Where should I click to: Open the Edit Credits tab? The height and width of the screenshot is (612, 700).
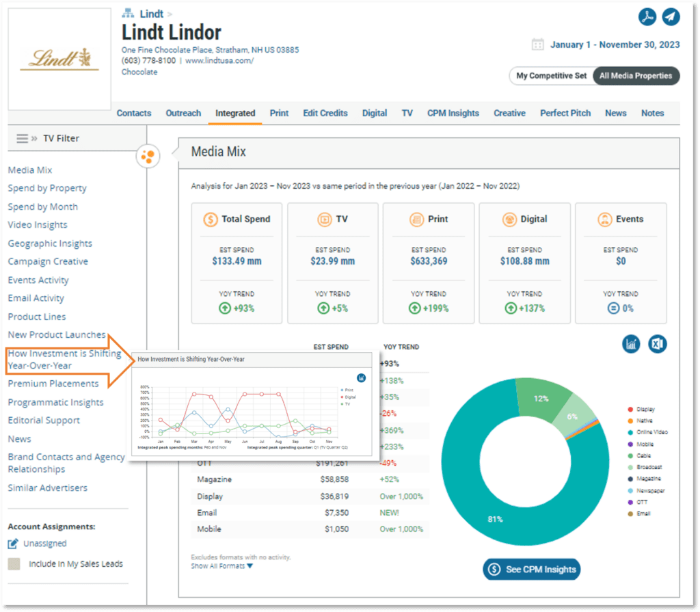click(325, 114)
